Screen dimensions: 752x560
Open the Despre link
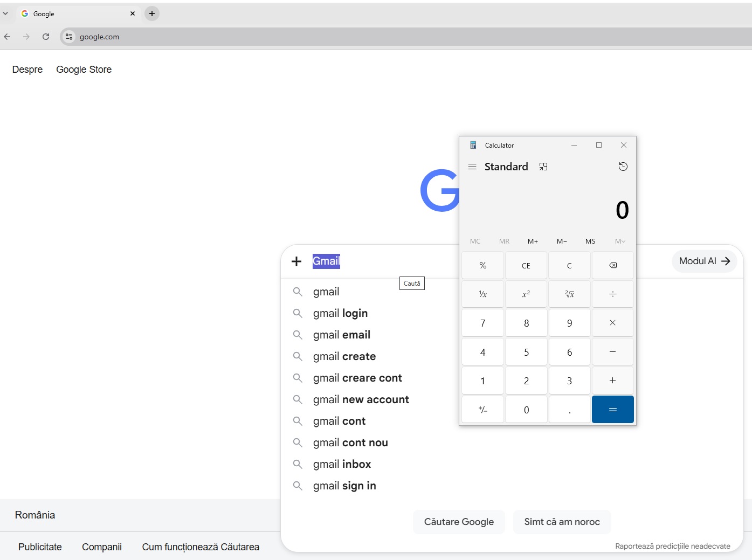click(x=27, y=70)
